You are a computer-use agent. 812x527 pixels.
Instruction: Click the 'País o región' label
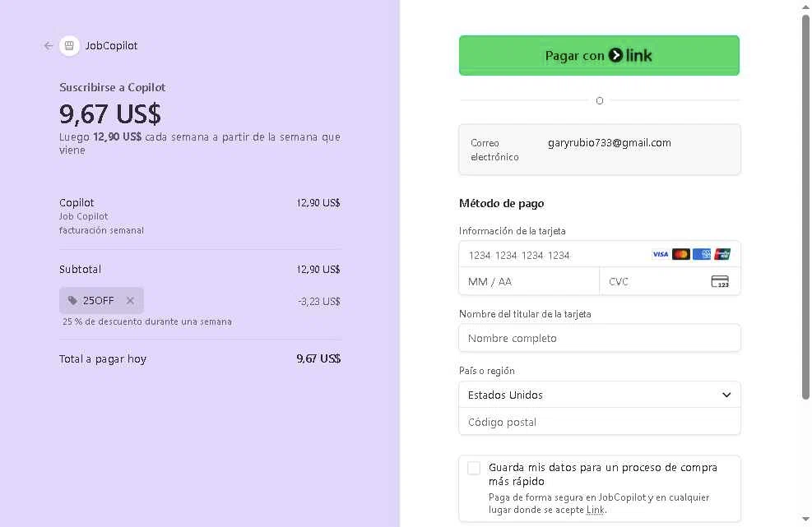click(487, 371)
